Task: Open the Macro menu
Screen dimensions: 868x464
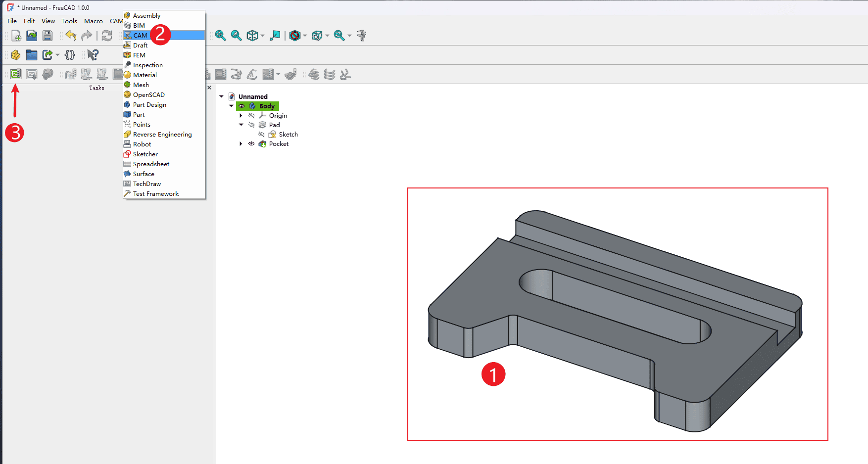Action: [x=93, y=21]
